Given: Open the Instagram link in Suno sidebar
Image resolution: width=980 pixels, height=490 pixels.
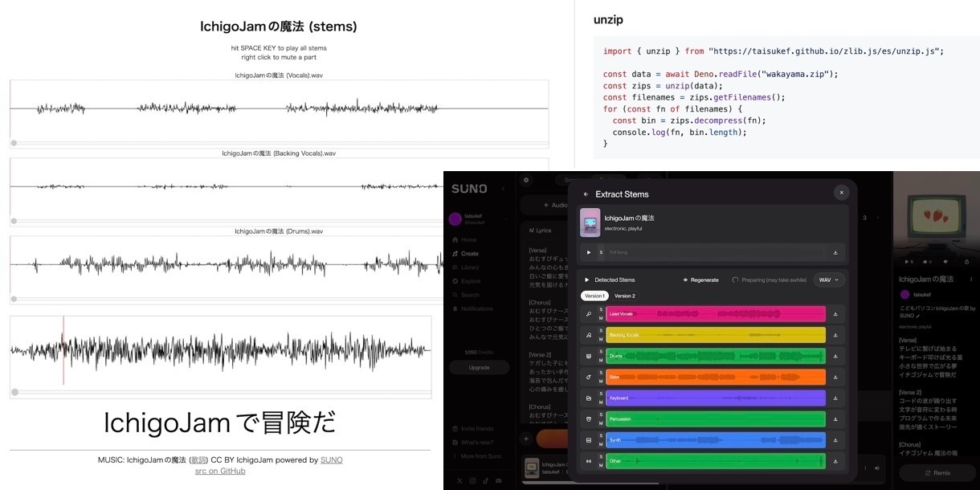Looking at the screenshot, I should point(472,480).
